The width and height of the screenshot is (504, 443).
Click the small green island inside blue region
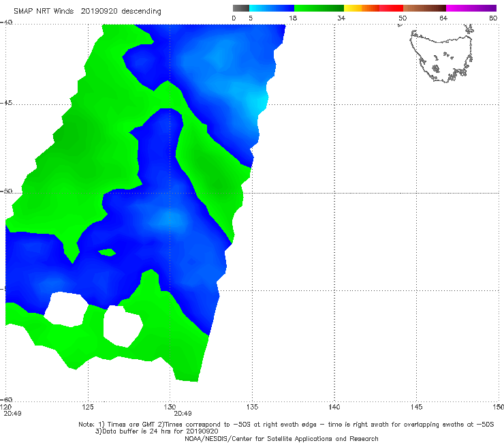107,252
